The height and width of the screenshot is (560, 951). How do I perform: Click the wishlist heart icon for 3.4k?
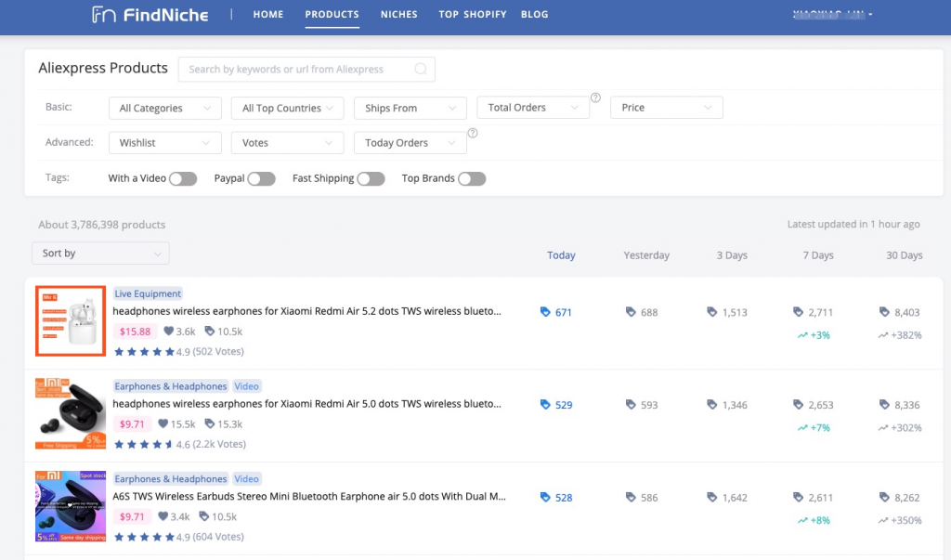coord(163,516)
